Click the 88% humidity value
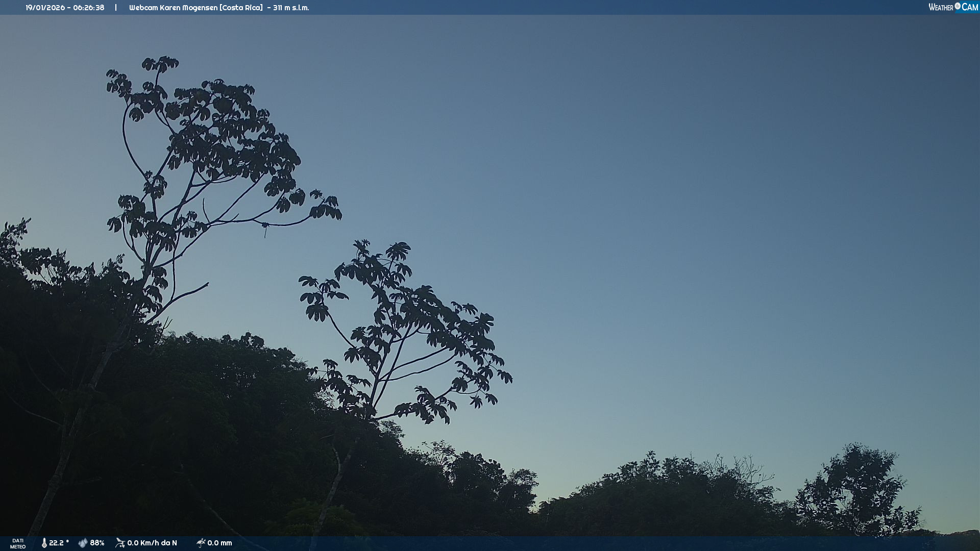The width and height of the screenshot is (980, 551). pyautogui.click(x=97, y=543)
